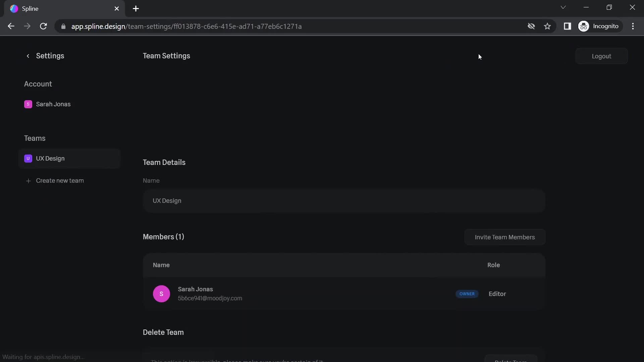Screen dimensions: 644x362
Task: Click the bookmark star icon in browser
Action: (x=548, y=26)
